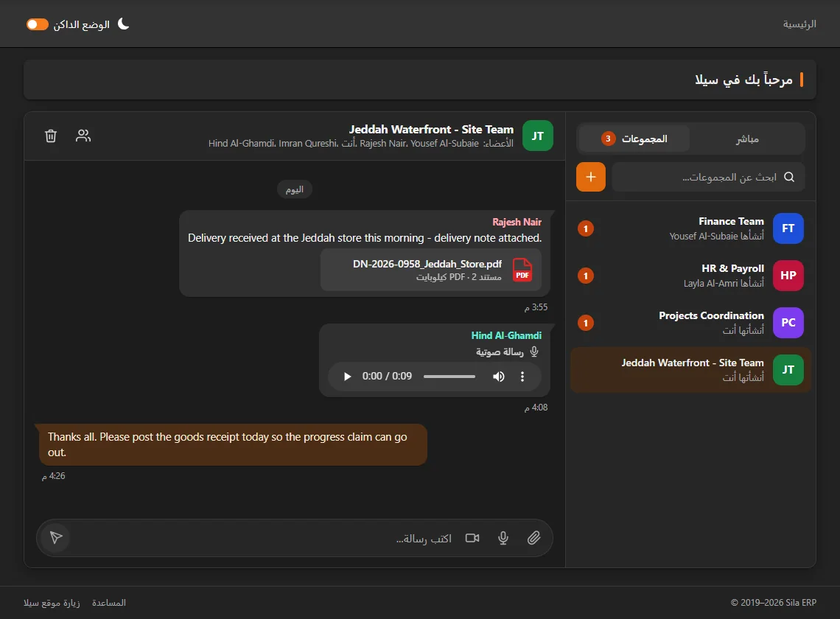840x619 pixels.
Task: Open the Finance Team group
Action: click(x=690, y=229)
